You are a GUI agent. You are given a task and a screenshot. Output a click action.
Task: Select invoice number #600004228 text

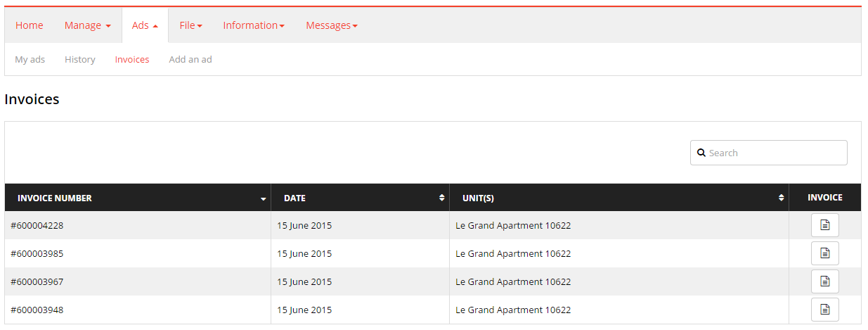point(37,225)
